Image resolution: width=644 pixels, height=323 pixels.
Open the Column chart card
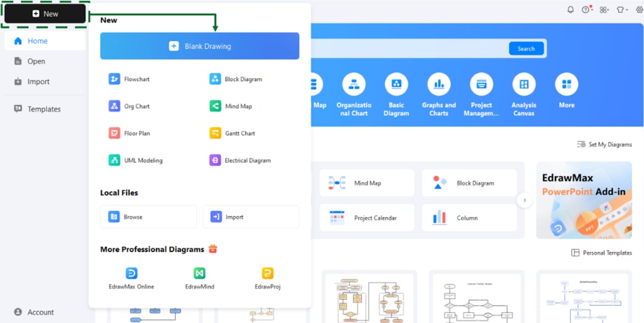tap(469, 218)
